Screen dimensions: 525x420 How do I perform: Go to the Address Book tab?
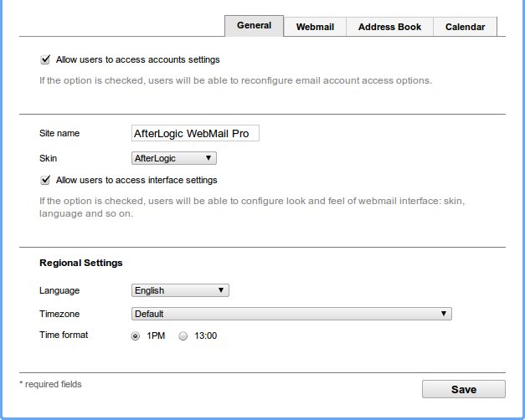tap(389, 27)
